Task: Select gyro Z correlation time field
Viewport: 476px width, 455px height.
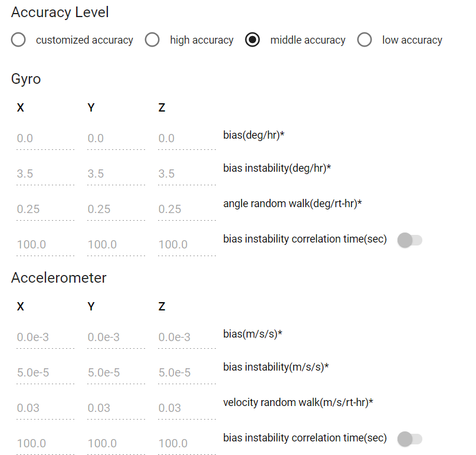Action: click(x=186, y=245)
